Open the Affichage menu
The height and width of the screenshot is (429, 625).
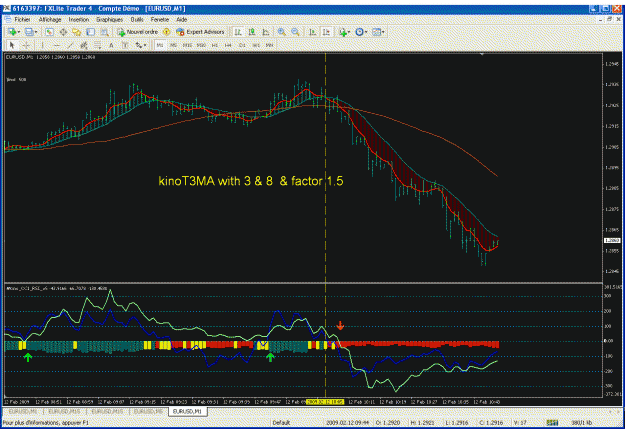(x=50, y=19)
